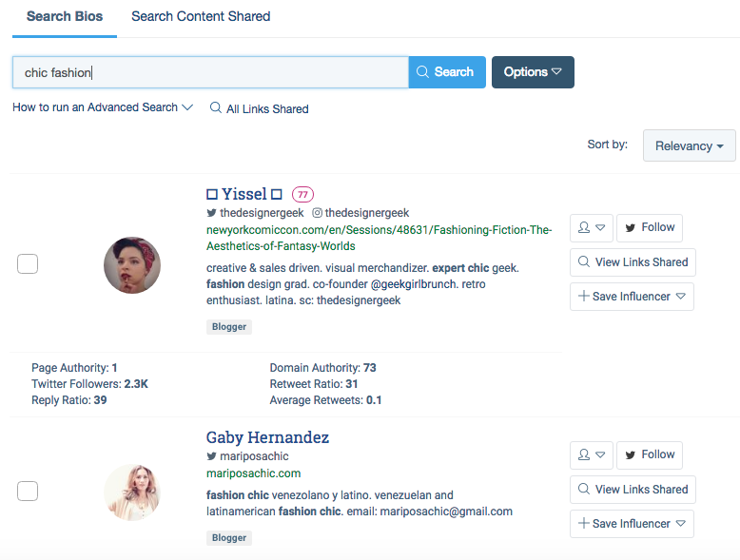740x560 pixels.
Task: Open Gaby Hernandez's person list dropdown
Action: click(592, 455)
